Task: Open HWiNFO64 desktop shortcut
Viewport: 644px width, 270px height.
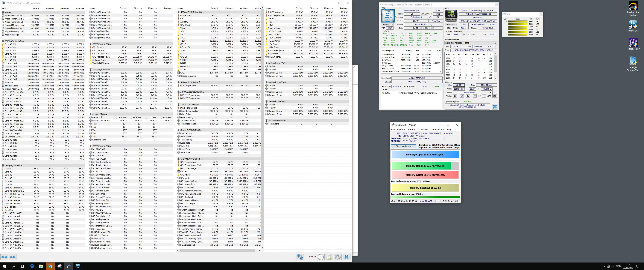Action: 633,26
